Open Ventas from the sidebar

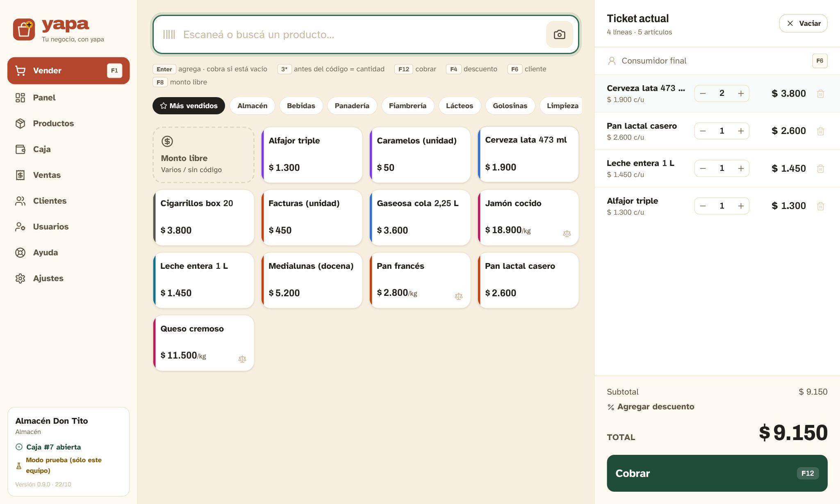pyautogui.click(x=68, y=175)
